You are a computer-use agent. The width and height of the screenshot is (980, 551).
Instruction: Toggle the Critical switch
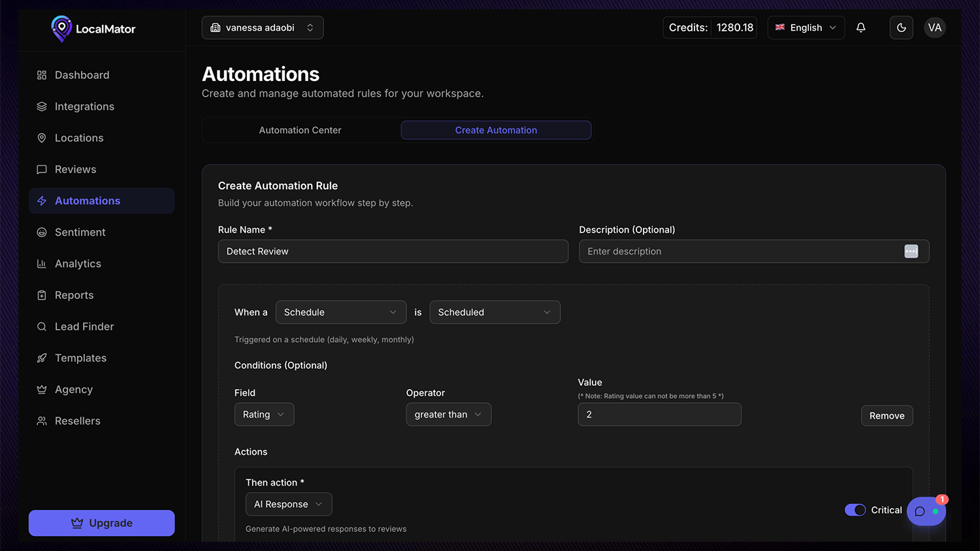point(855,510)
